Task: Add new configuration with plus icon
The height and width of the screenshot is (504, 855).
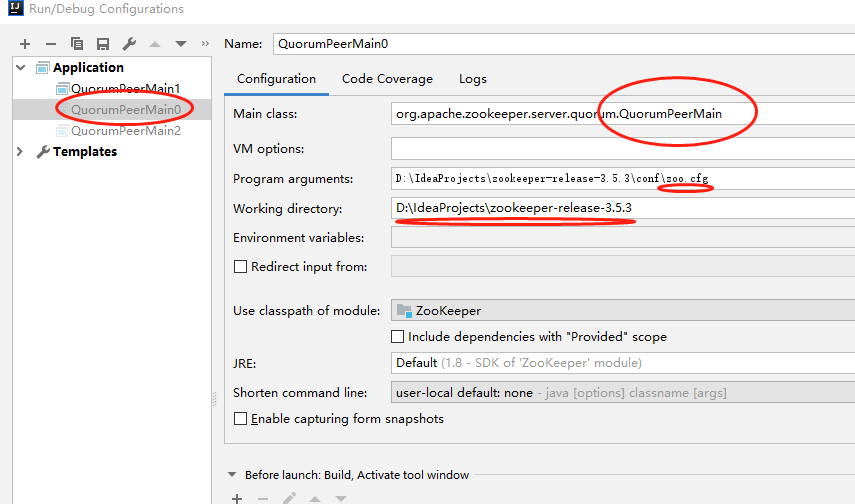Action: (x=25, y=44)
